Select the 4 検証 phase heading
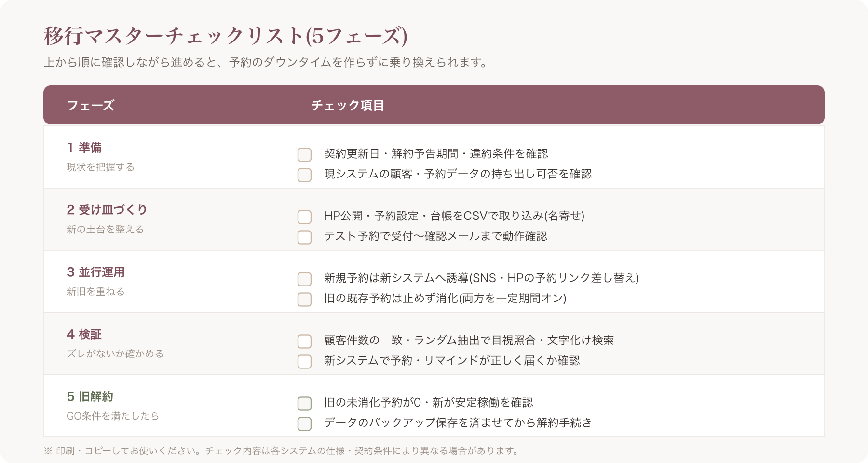 (x=84, y=334)
